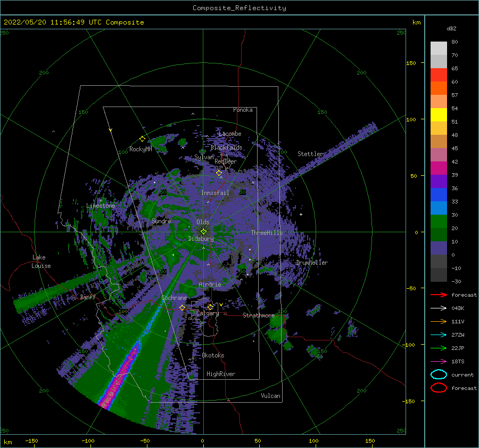Image resolution: width=479 pixels, height=448 pixels.
Task: Choose the bright green 20-30 dBZ swatch
Action: [439, 222]
